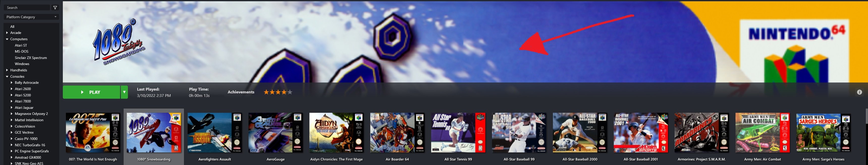Select the 007: The World Is Not Enough cover
868x165 pixels.
click(93, 133)
